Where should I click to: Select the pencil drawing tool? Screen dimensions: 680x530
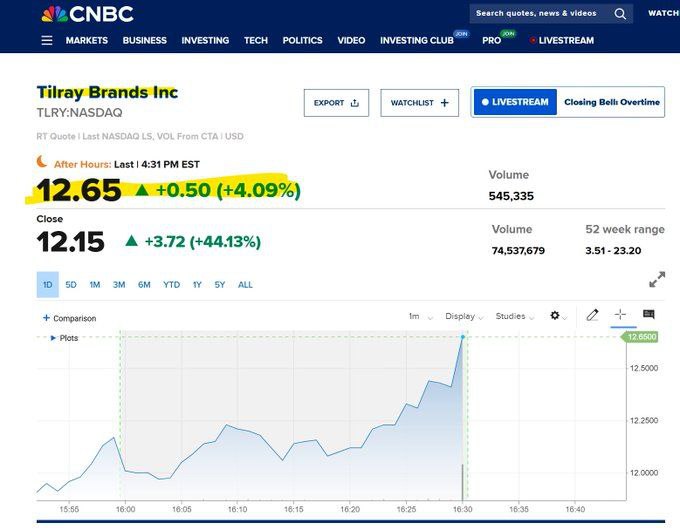click(x=592, y=315)
